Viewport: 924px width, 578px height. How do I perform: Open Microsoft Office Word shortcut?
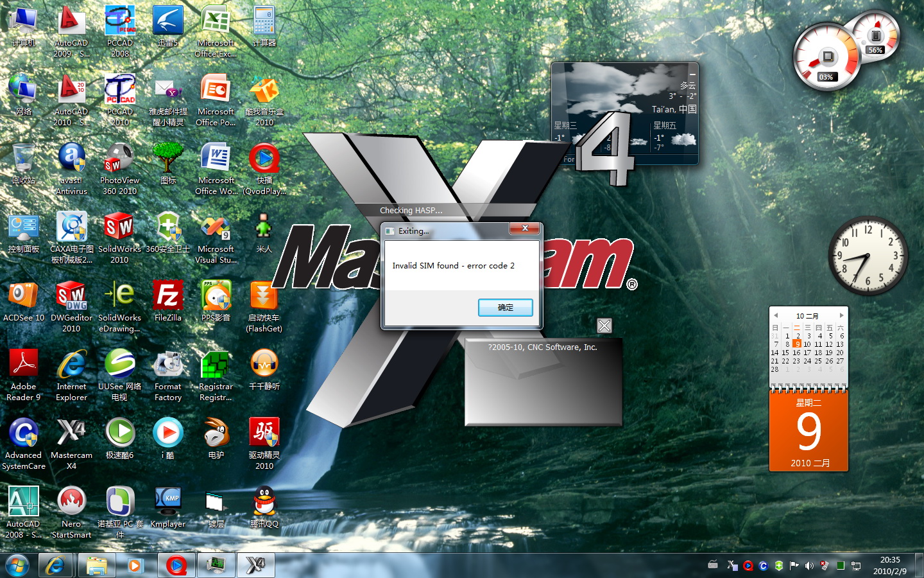(216, 169)
